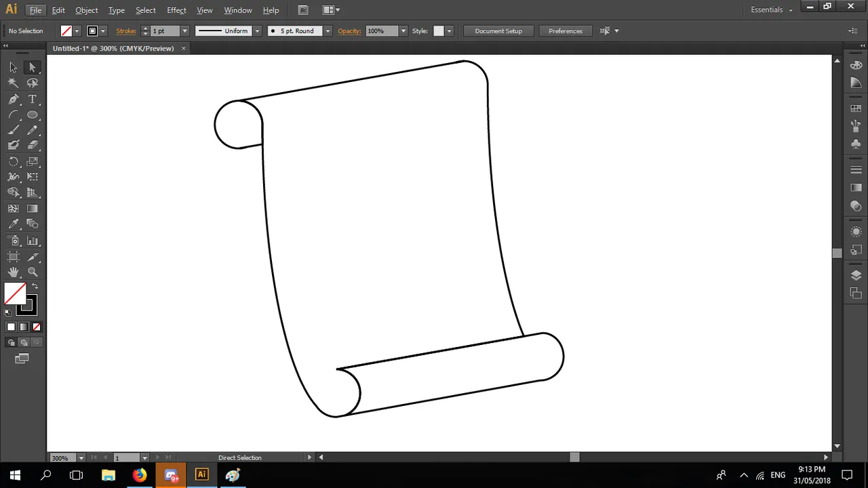Enable Draw Behind mode
This screenshot has width=868, height=488.
(x=24, y=342)
